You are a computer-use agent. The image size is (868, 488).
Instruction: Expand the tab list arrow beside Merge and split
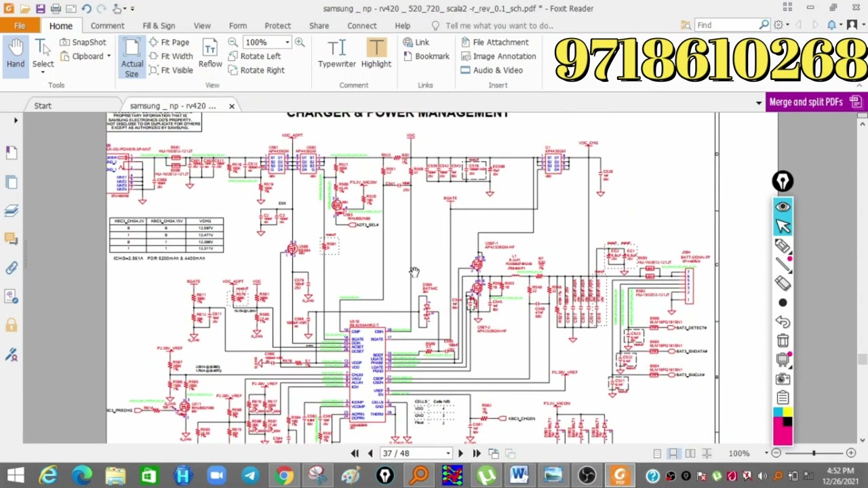pyautogui.click(x=759, y=103)
